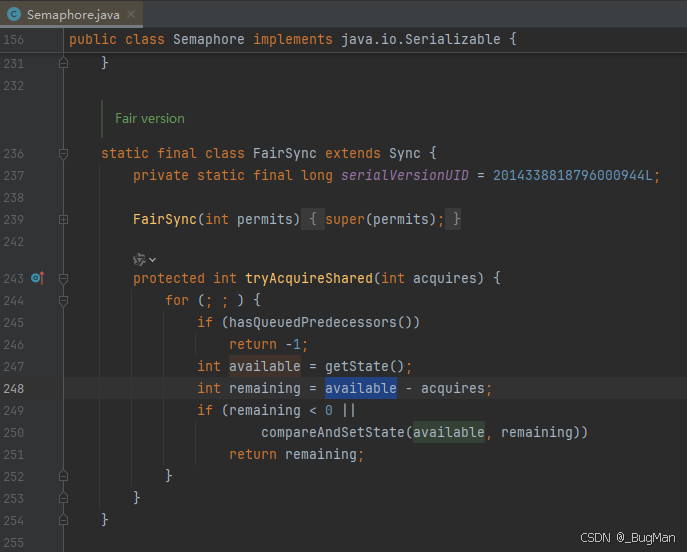Click fold end marker at line 254
This screenshot has height=552, width=687.
(x=63, y=520)
